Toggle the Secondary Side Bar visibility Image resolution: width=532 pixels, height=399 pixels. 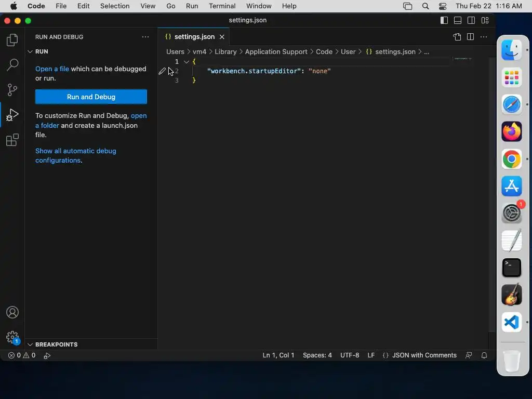tap(471, 20)
